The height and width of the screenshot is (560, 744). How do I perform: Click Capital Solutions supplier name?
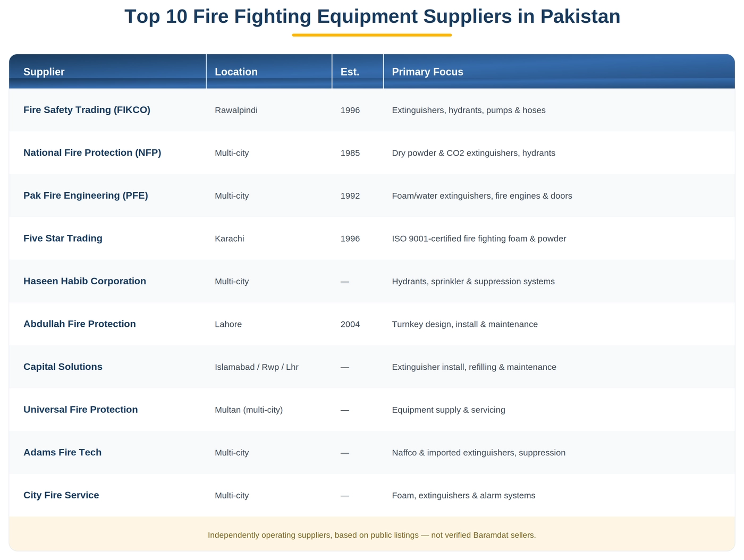tap(63, 367)
